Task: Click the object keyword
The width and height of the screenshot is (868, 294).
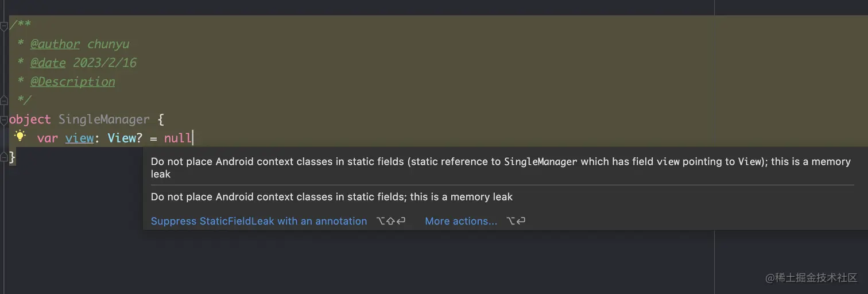Action: [x=30, y=119]
